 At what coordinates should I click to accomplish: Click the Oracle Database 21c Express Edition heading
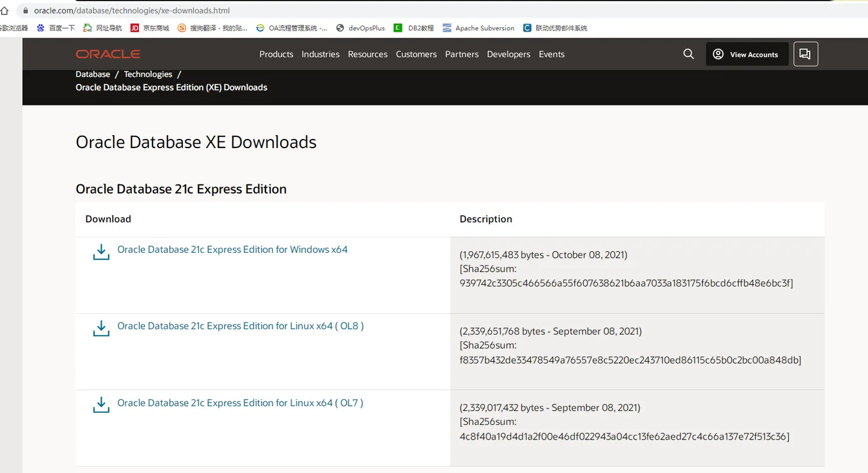[181, 189]
